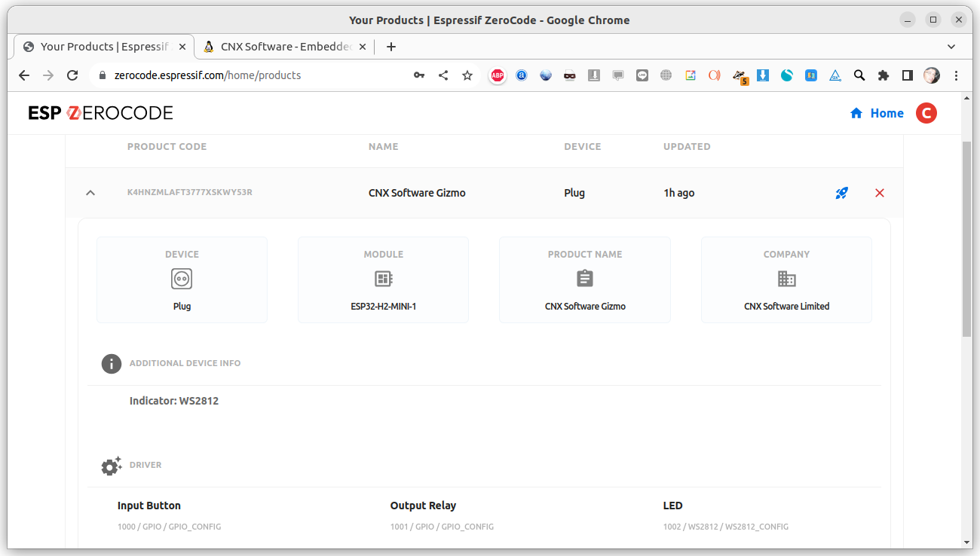The width and height of the screenshot is (980, 556).
Task: Click the Input Button driver entry
Action: [149, 506]
